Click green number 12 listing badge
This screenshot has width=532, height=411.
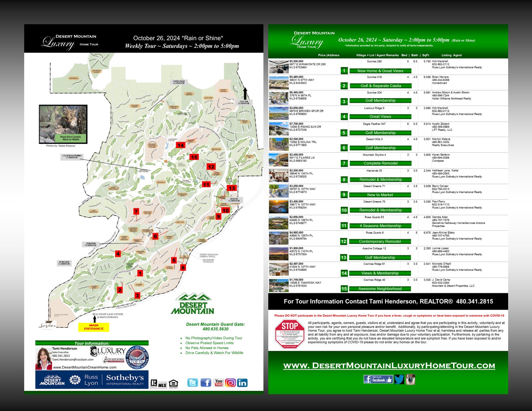[344, 241]
